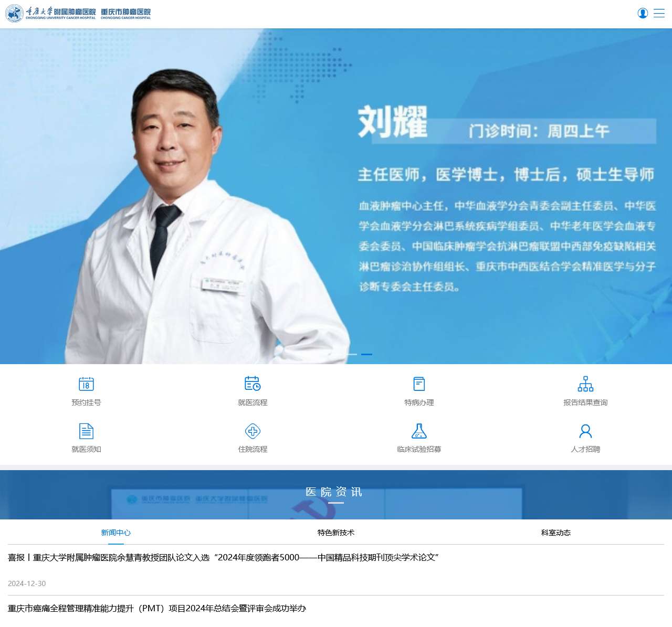Click the 预约挂号 calendar icon
Image resolution: width=672 pixels, height=627 pixels.
point(86,384)
